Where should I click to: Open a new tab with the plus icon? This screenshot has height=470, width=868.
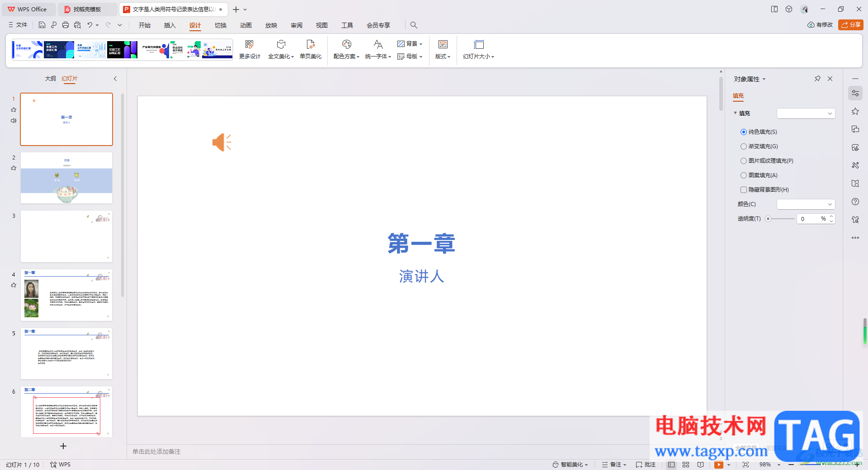(x=236, y=9)
